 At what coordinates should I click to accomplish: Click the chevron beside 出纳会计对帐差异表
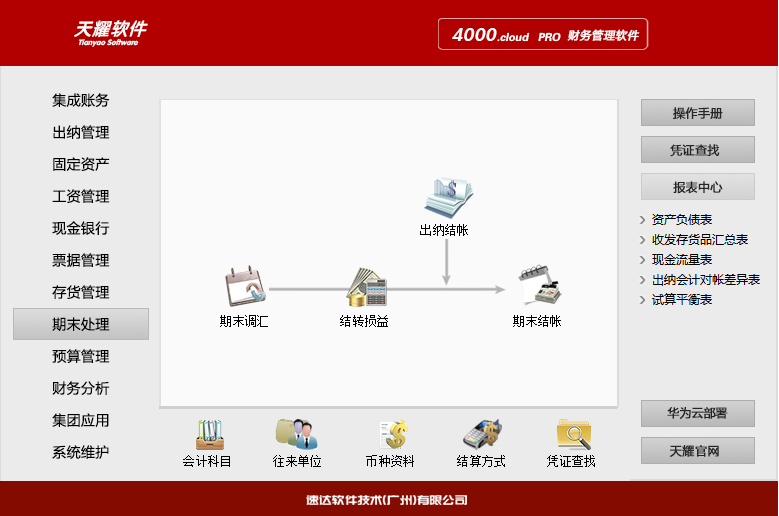[x=642, y=280]
